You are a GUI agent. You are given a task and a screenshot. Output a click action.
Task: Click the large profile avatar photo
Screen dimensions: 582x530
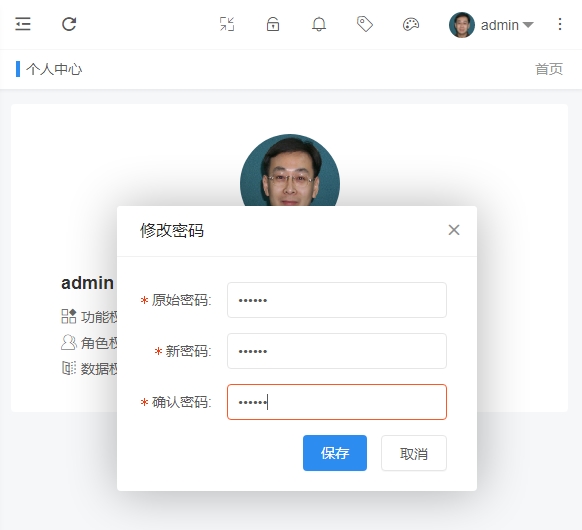pos(290,170)
